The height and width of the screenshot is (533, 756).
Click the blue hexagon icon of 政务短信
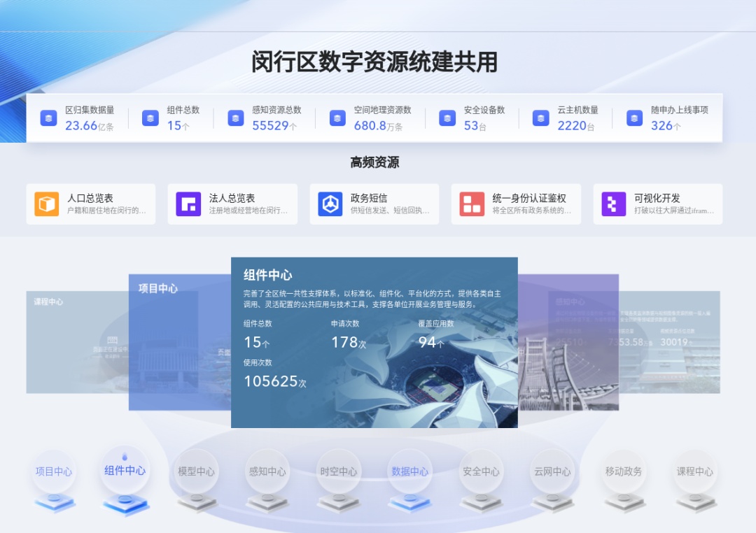(x=330, y=204)
